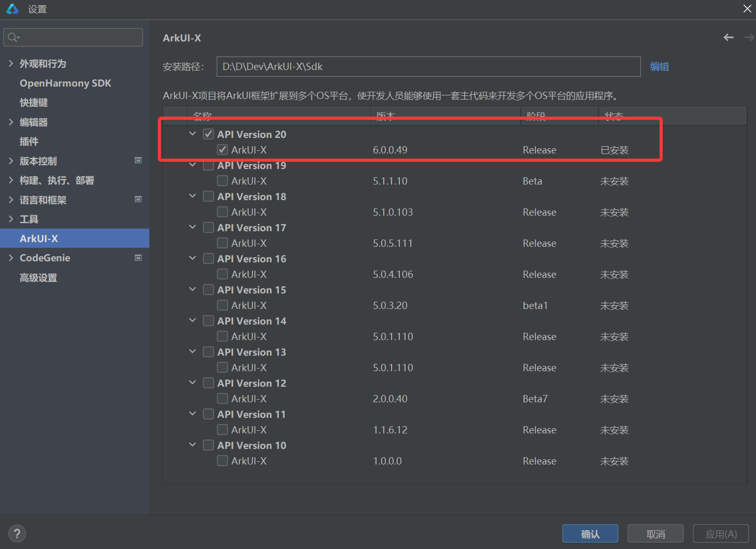Click the 取消 button

click(x=655, y=534)
